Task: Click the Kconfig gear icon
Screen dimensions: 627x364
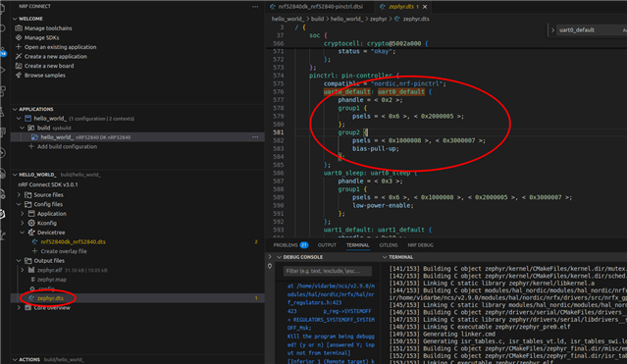Action: 31,223
